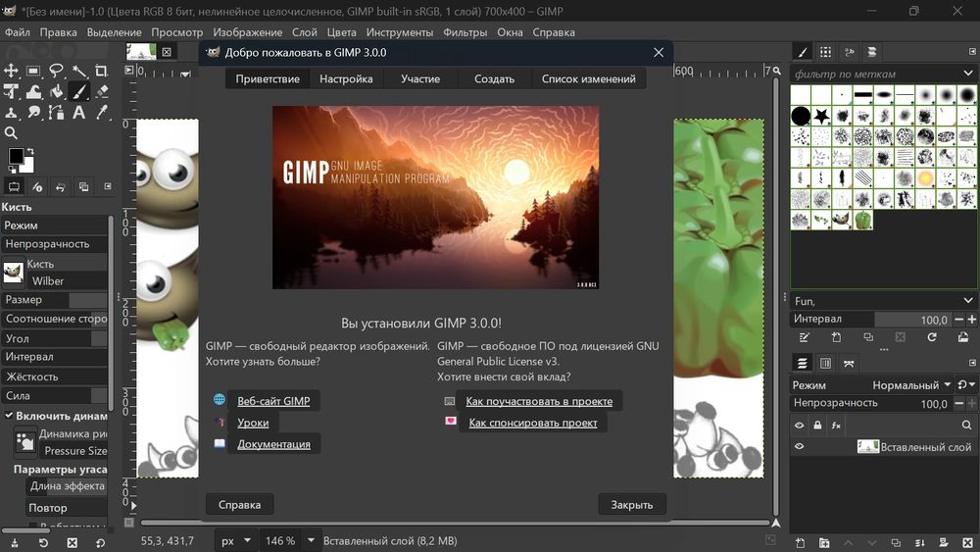This screenshot has width=980, height=552.
Task: Open the layers dock tab menu
Action: pyautogui.click(x=972, y=363)
